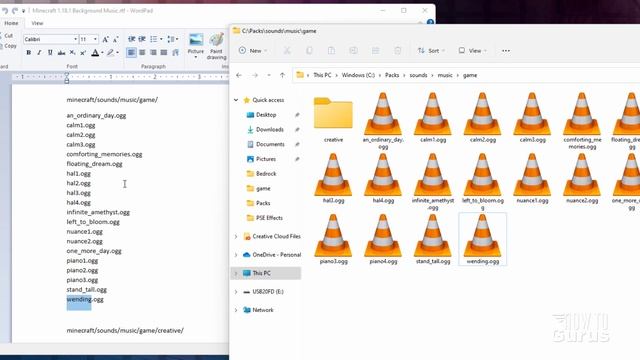Apply strikethrough in WordPad ribbon

pyautogui.click(x=61, y=53)
